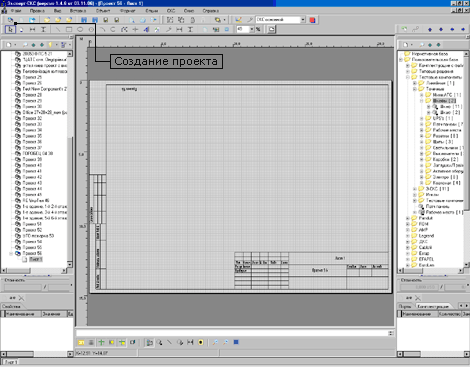
Task: Click right tree horizontal scrollbar
Action: [x=430, y=271]
